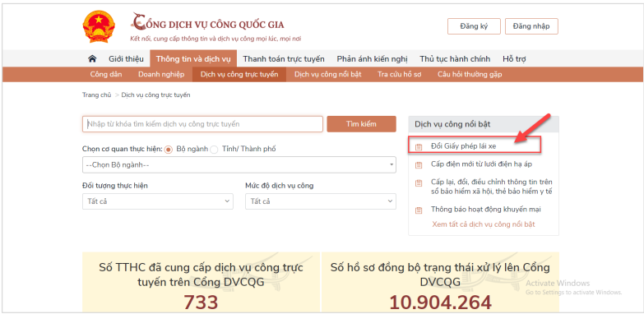
Task: Click the home icon in navigation bar
Action: pos(92,58)
